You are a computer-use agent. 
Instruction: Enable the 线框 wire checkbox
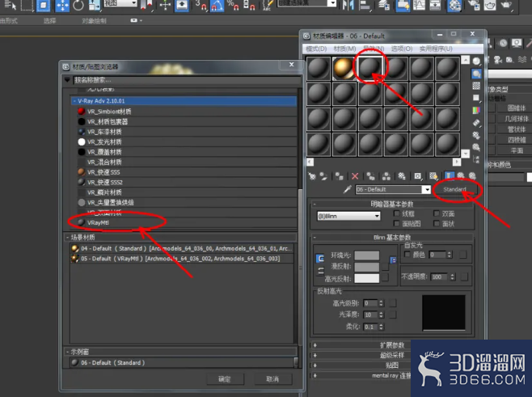coord(396,213)
